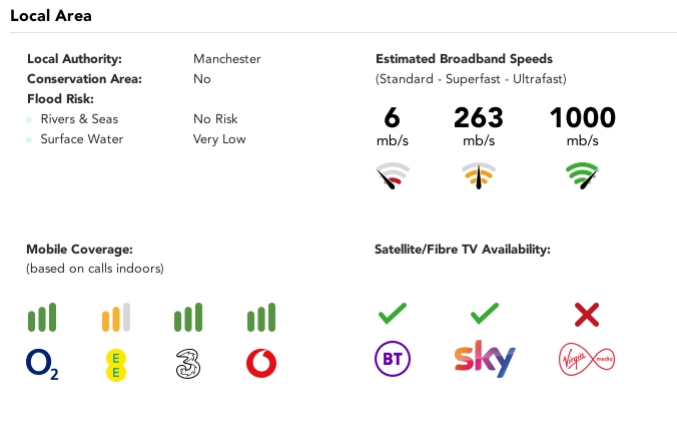Click the O2 network logo
677x424 pixels.
click(42, 364)
